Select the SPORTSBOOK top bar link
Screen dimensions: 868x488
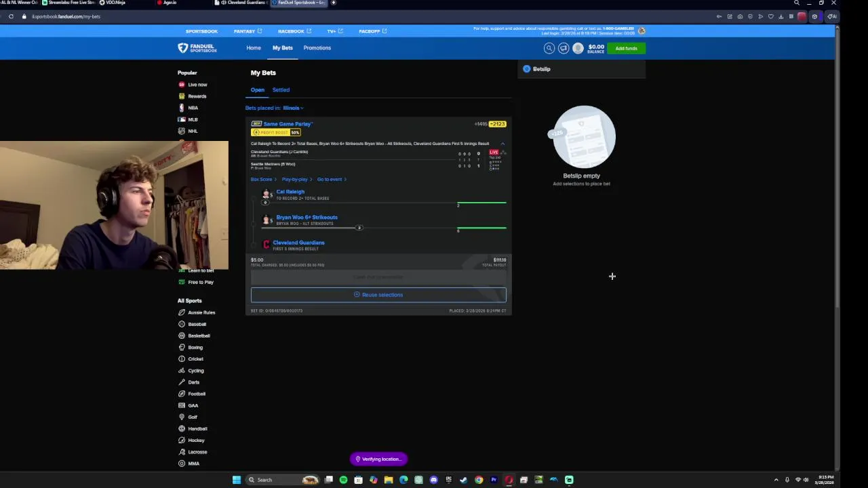pyautogui.click(x=201, y=31)
